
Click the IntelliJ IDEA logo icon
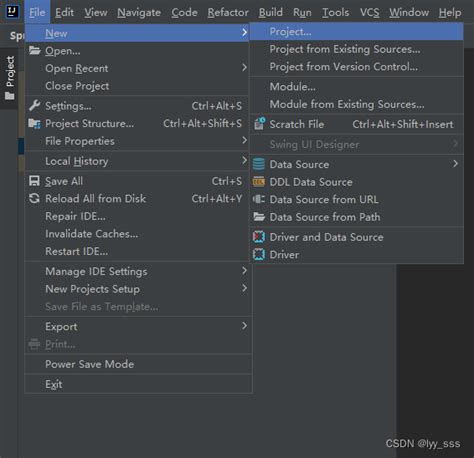pos(12,12)
